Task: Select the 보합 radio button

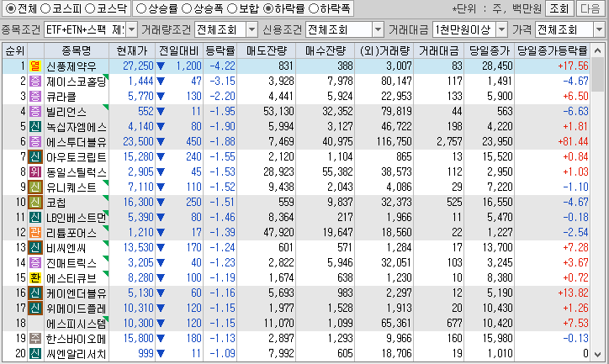Action: tap(232, 8)
